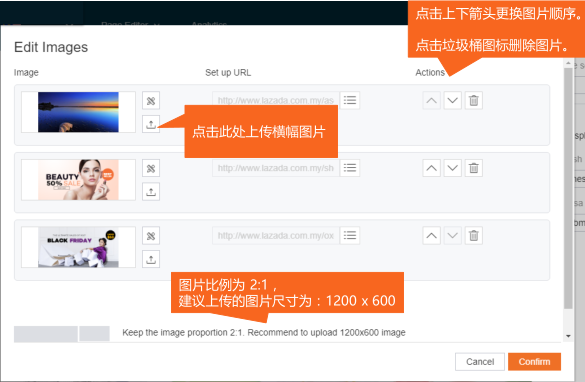The height and width of the screenshot is (382, 585).
Task: Click the dialog's vertical scrollbar
Action: click(568, 188)
